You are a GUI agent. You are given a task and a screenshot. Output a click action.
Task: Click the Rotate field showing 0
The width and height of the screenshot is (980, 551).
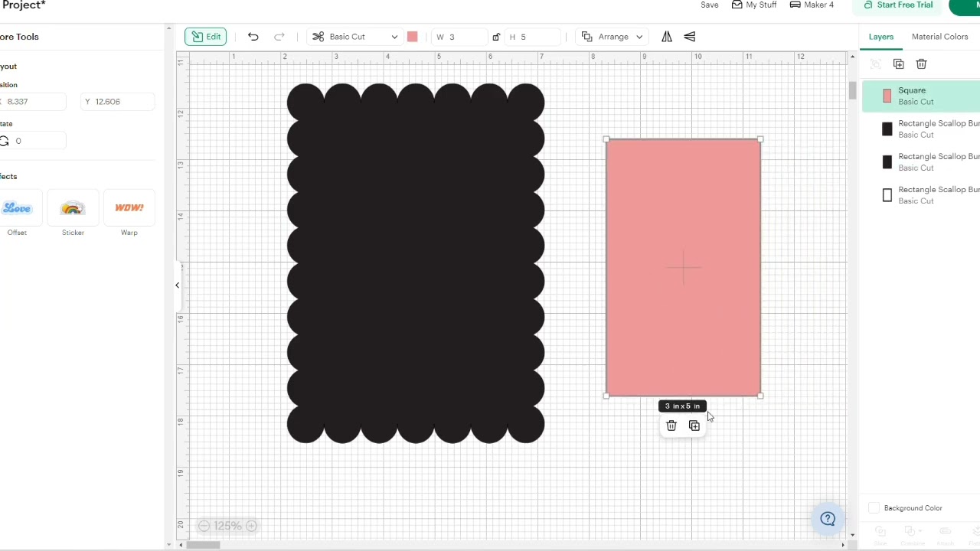tap(33, 141)
